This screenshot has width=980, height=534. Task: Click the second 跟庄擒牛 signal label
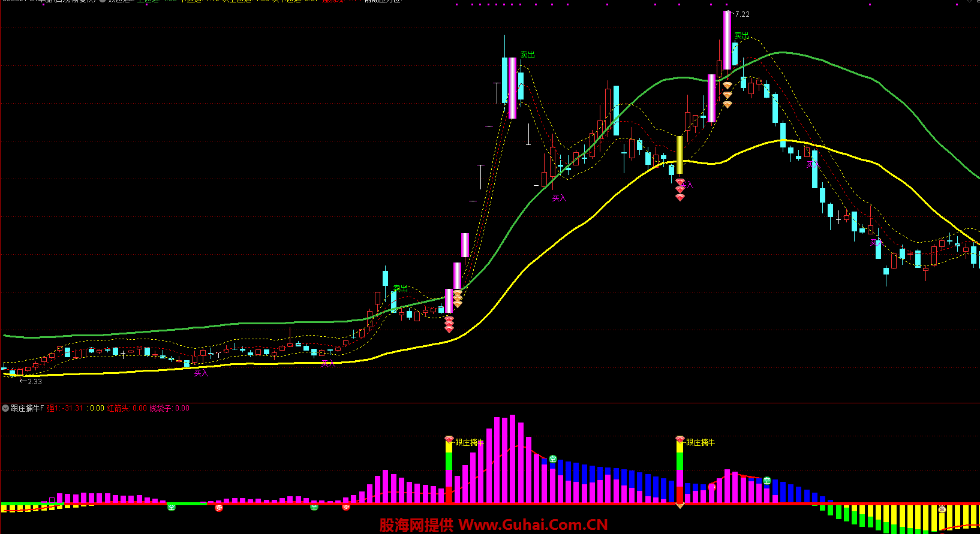coord(701,442)
